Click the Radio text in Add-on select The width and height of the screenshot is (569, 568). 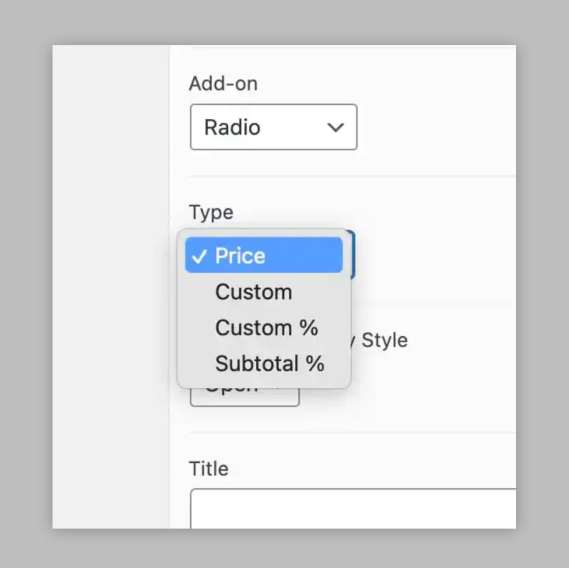coord(232,127)
